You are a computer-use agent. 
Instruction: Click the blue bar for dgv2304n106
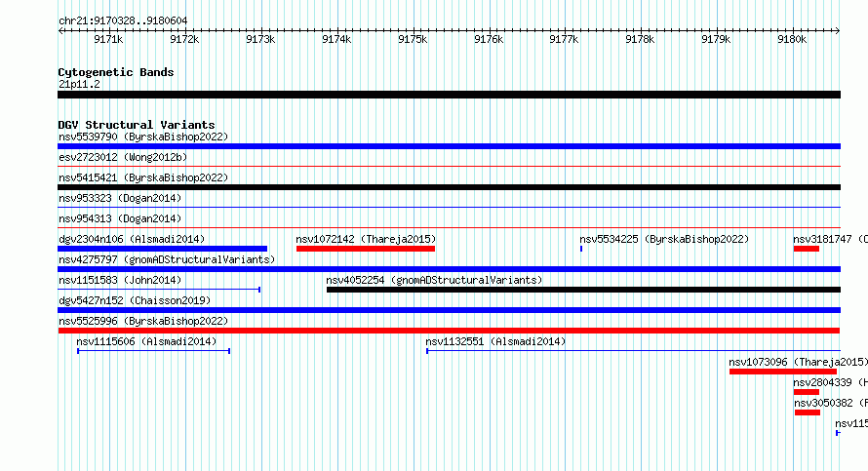162,249
